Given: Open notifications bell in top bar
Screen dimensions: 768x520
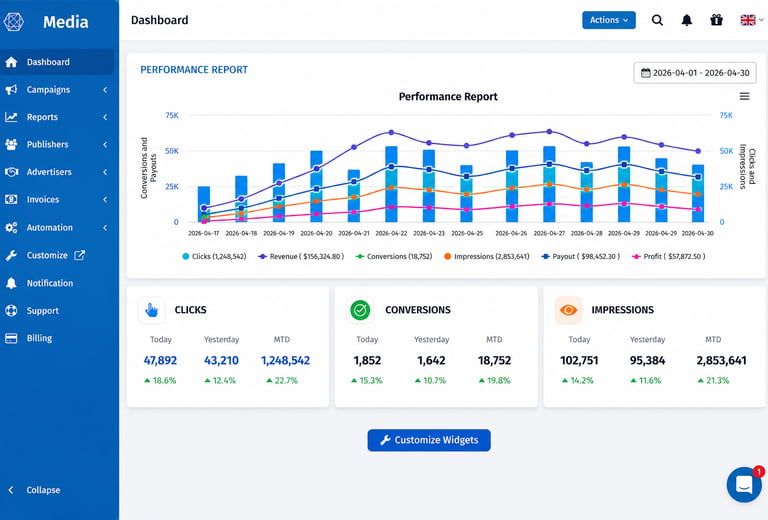Looking at the screenshot, I should coord(687,20).
